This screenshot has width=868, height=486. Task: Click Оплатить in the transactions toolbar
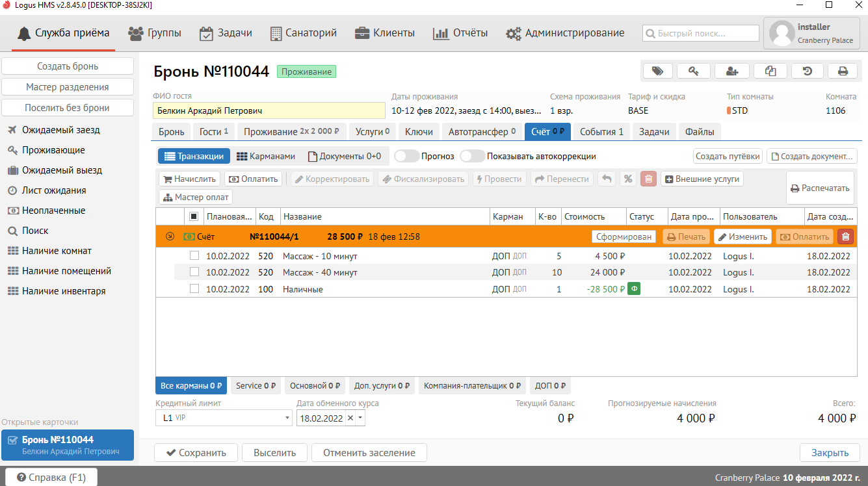253,179
